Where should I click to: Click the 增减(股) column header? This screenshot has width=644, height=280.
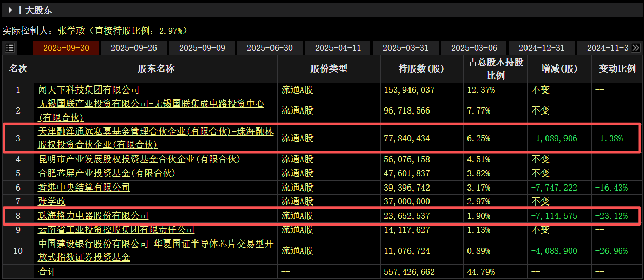[559, 69]
